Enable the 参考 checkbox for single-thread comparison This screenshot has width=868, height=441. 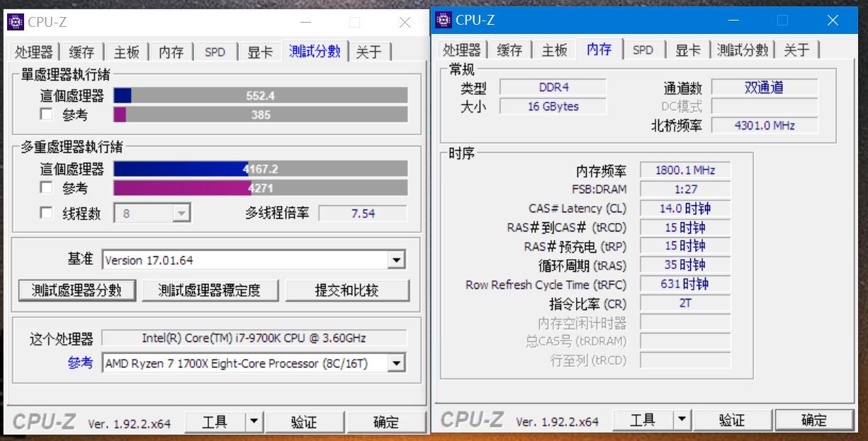[x=46, y=114]
